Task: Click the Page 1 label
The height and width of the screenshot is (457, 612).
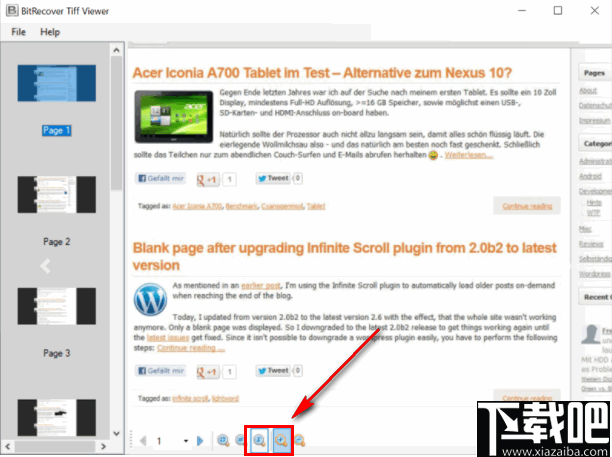Action: click(x=57, y=130)
